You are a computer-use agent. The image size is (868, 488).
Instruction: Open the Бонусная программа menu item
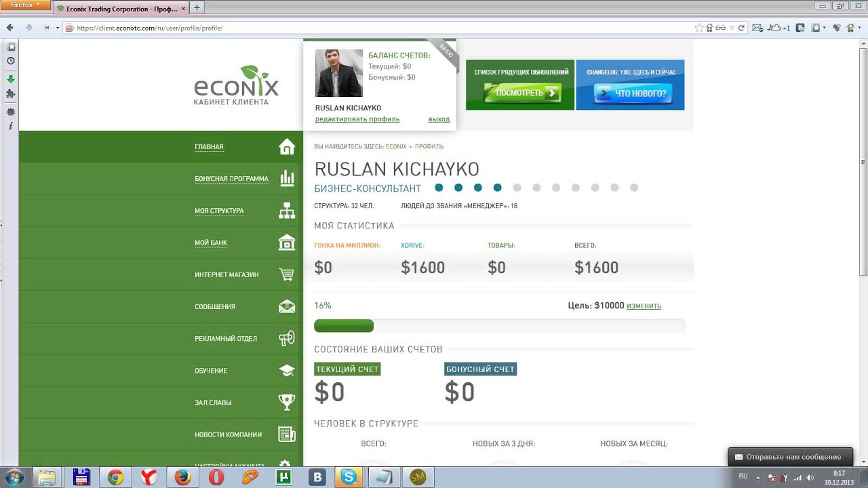point(231,179)
